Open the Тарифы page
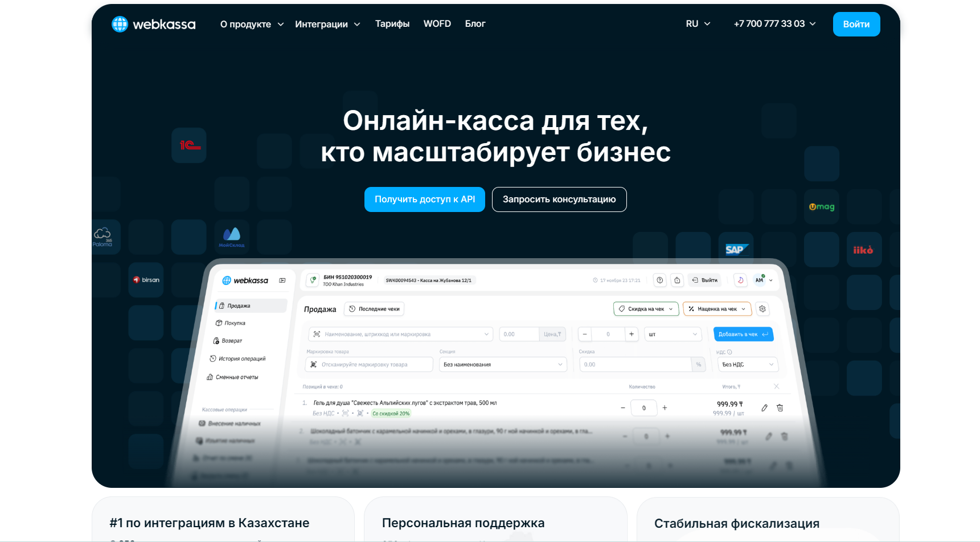This screenshot has height=542, width=980. coord(392,24)
